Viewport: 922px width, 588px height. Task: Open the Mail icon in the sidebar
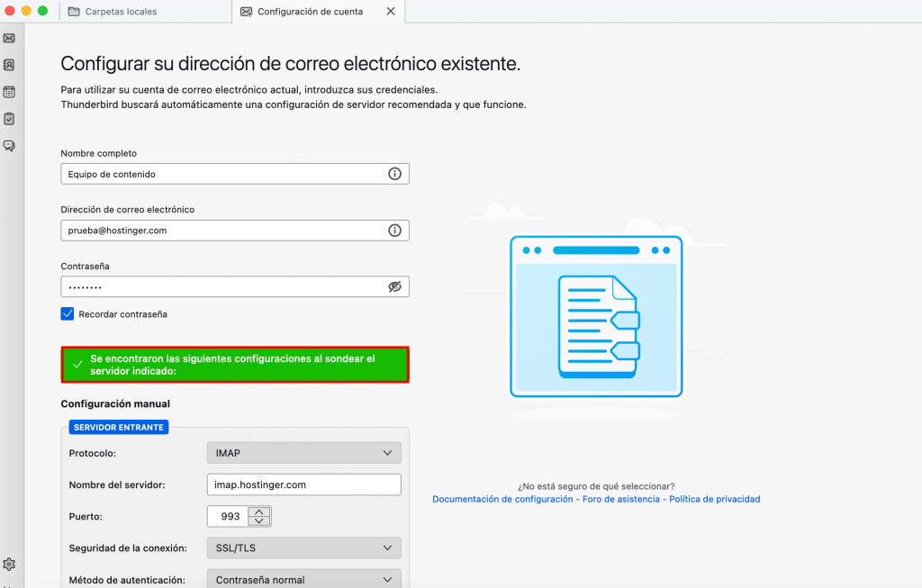coord(9,38)
